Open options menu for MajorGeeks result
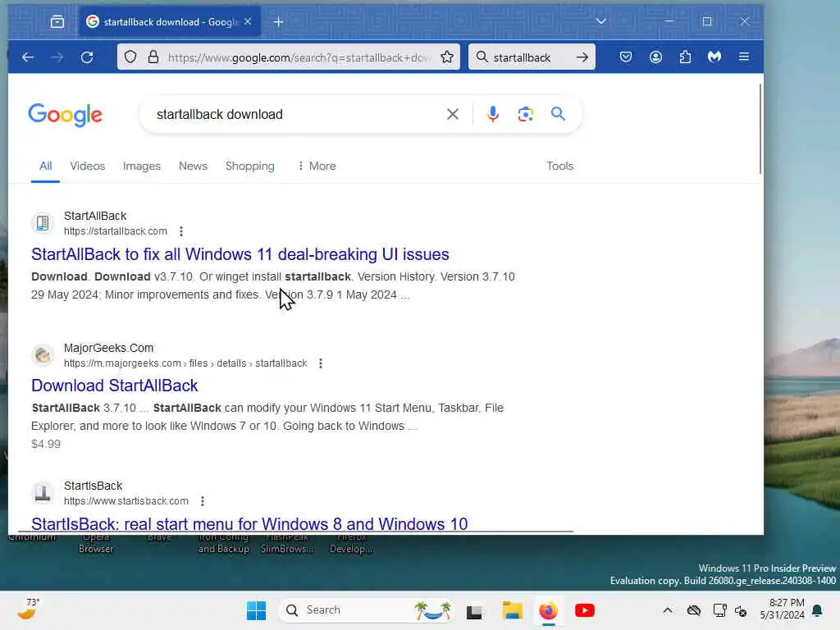 [321, 363]
